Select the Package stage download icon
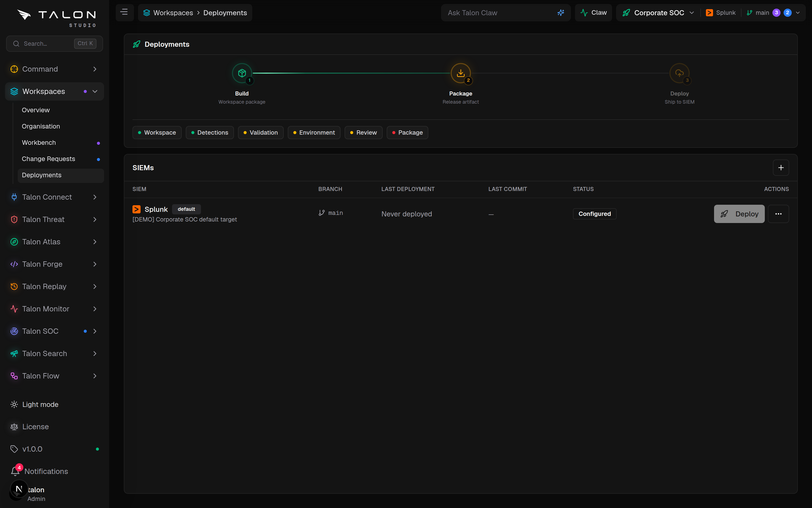 (x=460, y=73)
